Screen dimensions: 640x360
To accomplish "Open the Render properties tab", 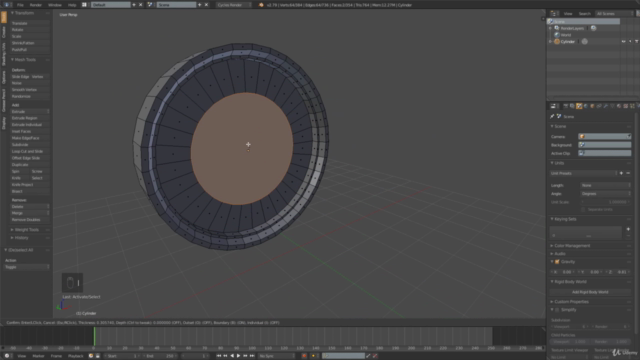I will [x=566, y=106].
